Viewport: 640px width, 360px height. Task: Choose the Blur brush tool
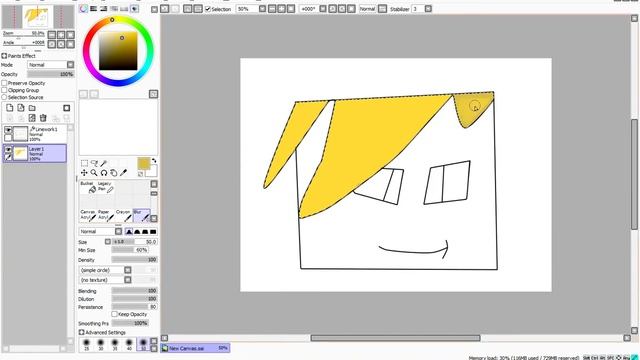point(141,215)
